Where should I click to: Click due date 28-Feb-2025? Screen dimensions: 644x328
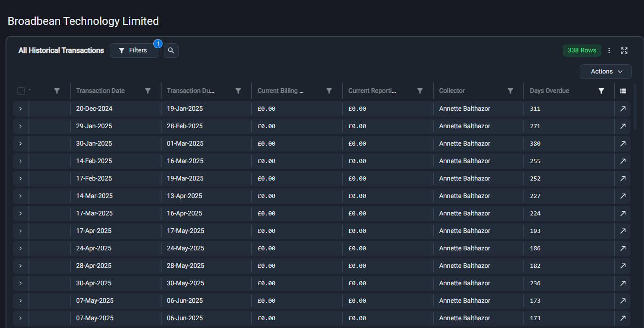[x=185, y=126]
